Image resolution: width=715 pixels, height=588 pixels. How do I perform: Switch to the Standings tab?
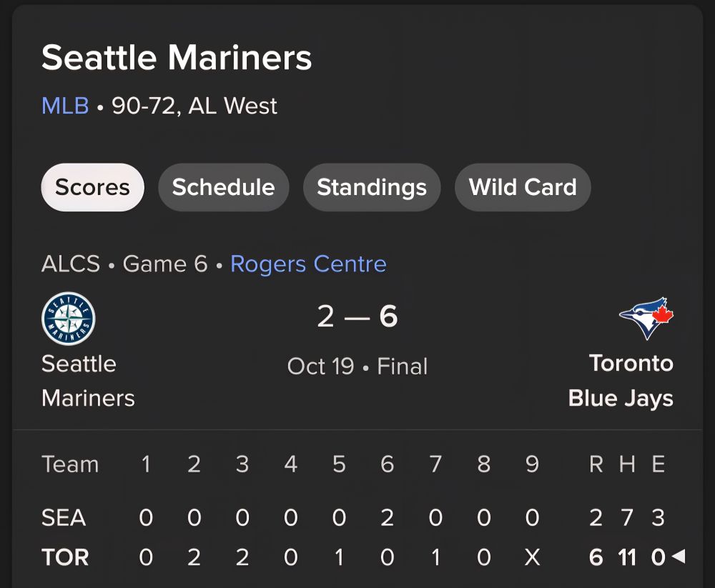pyautogui.click(x=371, y=187)
